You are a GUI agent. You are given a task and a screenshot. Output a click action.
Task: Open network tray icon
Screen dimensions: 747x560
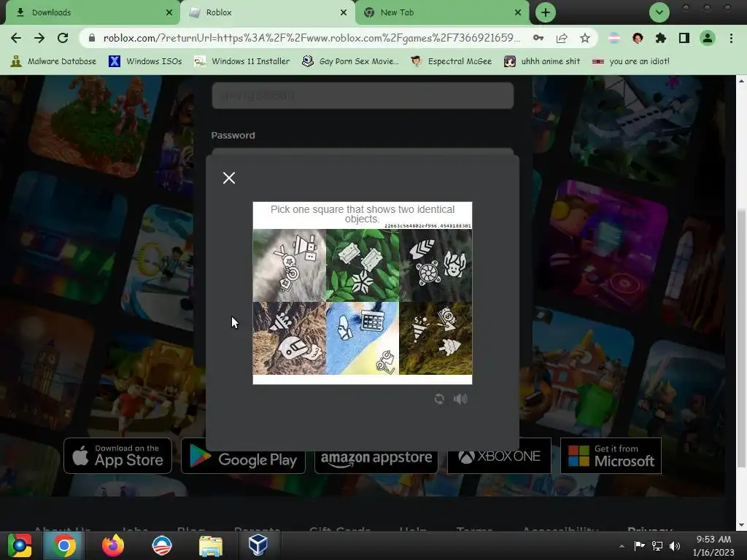click(657, 545)
